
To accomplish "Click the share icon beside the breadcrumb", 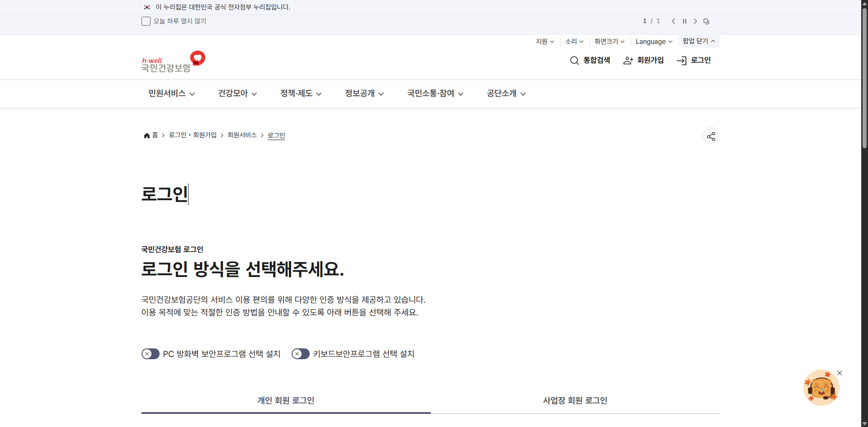I will coord(711,136).
